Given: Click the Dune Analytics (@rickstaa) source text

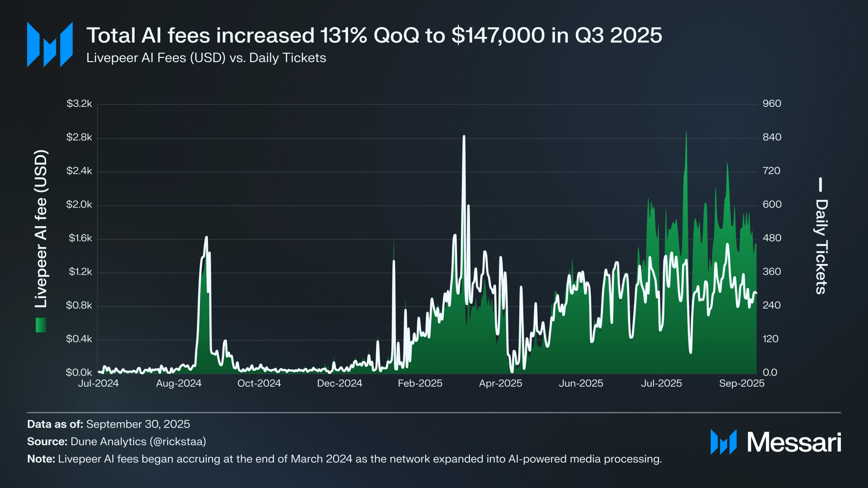Looking at the screenshot, I should click(138, 441).
